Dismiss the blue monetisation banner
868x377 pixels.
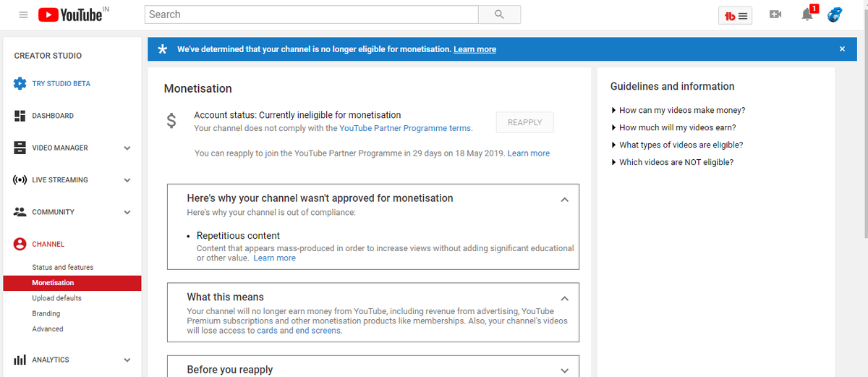pos(842,49)
